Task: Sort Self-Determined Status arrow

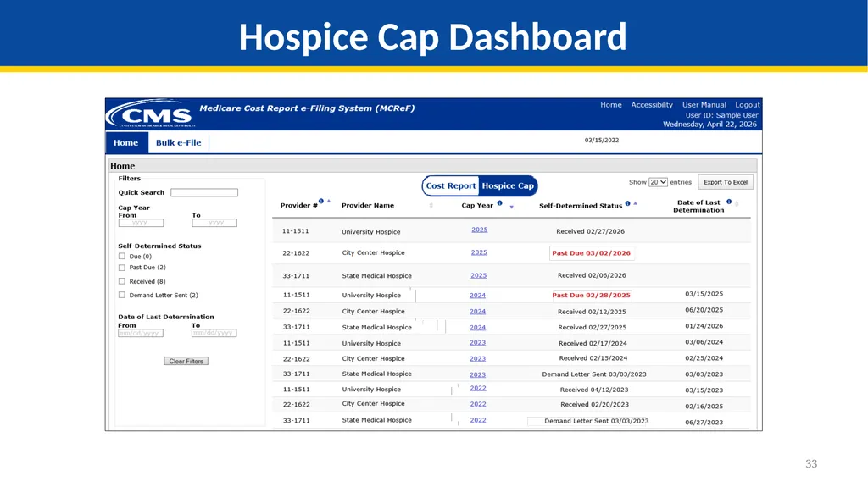Action: tap(636, 203)
